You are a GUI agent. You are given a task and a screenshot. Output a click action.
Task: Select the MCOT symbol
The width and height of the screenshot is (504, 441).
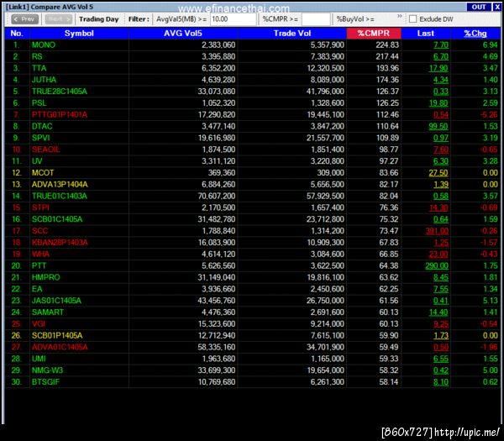(43, 173)
